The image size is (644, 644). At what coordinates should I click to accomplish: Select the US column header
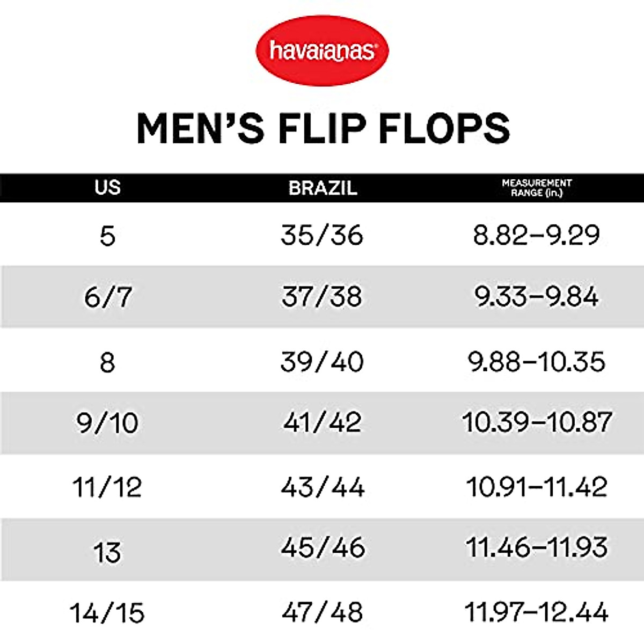107,188
